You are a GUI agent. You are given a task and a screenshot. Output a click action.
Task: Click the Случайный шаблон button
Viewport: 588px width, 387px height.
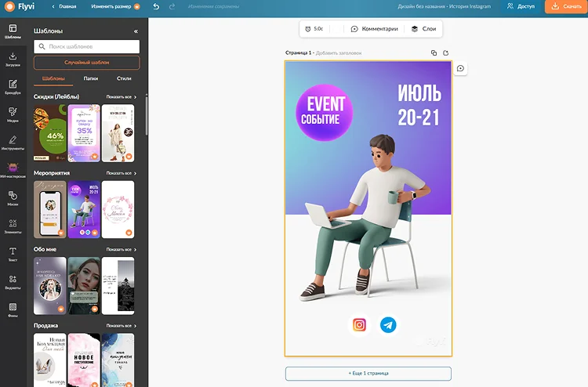86,63
